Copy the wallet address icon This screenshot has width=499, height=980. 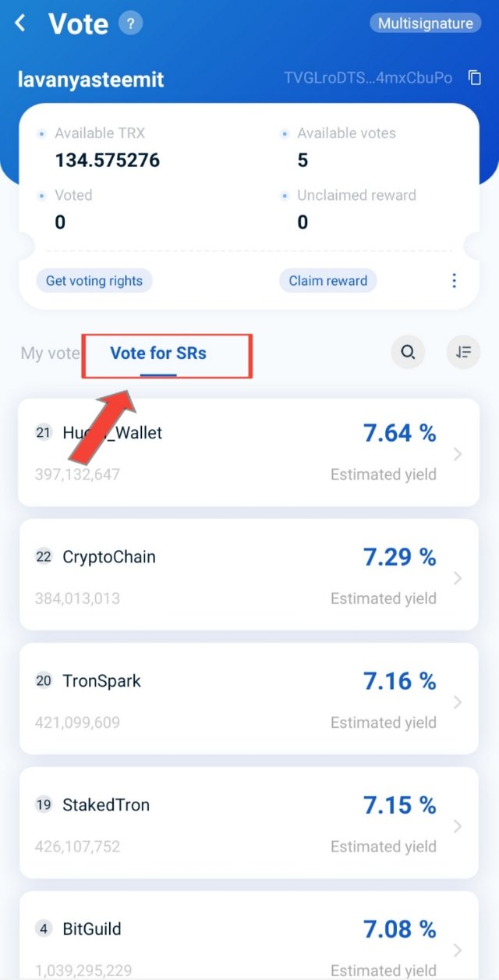coord(474,78)
